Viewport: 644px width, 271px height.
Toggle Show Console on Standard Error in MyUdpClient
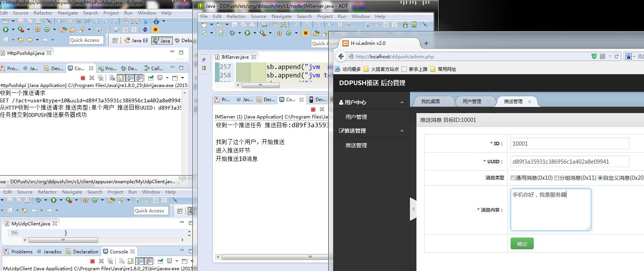click(x=149, y=261)
